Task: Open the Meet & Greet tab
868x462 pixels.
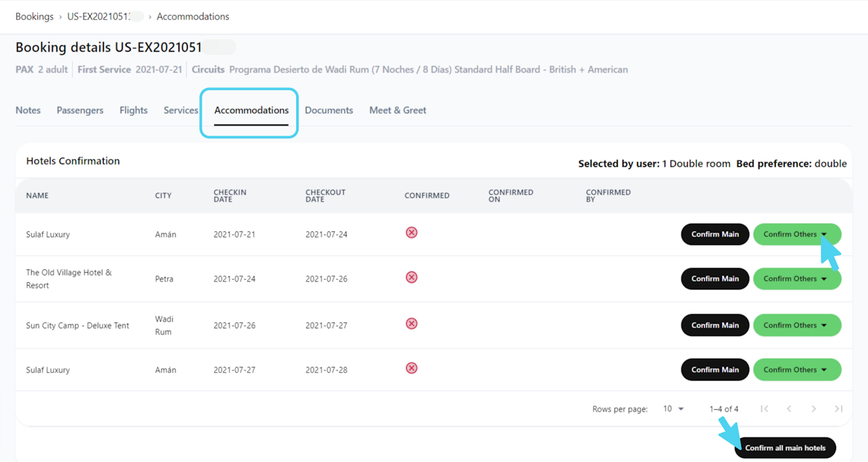Action: (397, 110)
